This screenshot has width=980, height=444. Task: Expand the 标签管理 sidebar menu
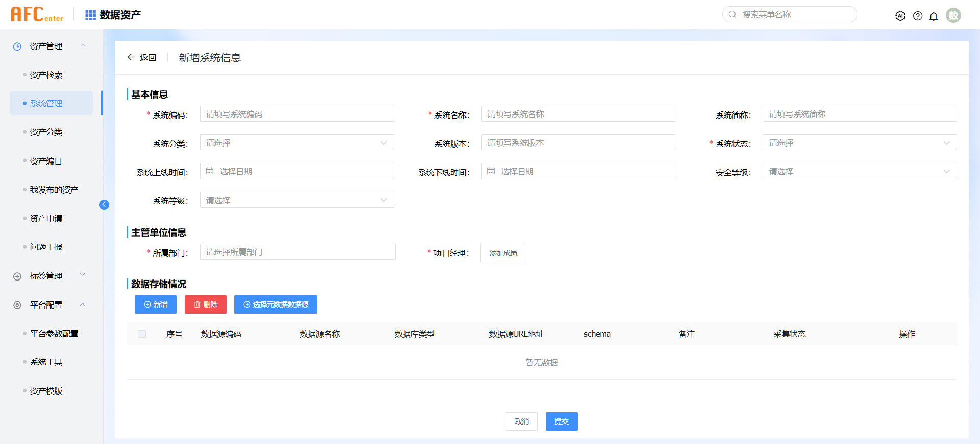click(x=46, y=276)
